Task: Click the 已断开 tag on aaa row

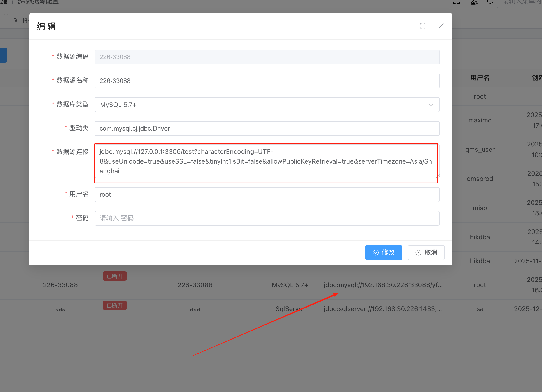Action: [x=114, y=305]
